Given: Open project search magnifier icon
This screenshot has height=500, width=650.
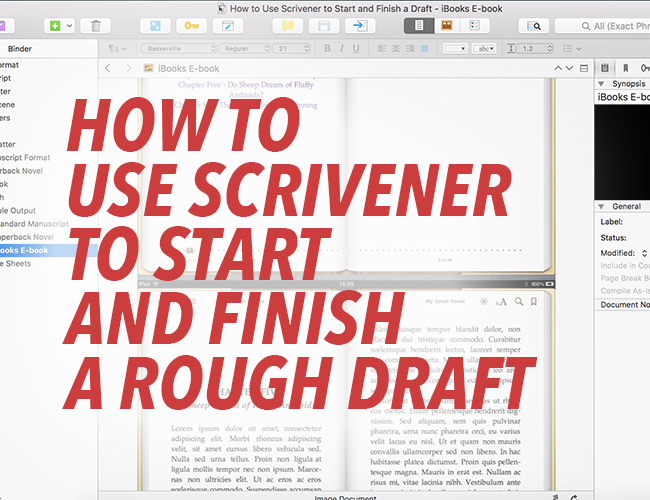Looking at the screenshot, I should pyautogui.click(x=534, y=26).
